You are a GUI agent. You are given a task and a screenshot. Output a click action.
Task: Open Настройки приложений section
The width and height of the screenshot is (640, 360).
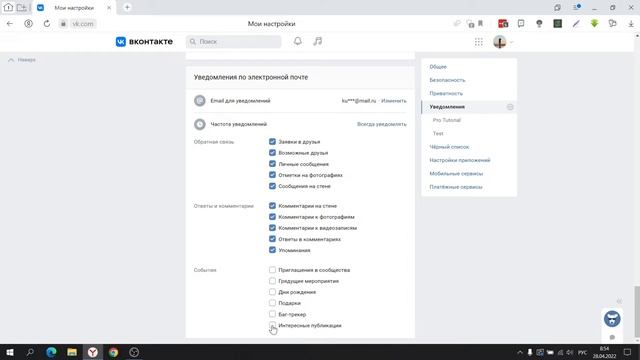(x=460, y=160)
